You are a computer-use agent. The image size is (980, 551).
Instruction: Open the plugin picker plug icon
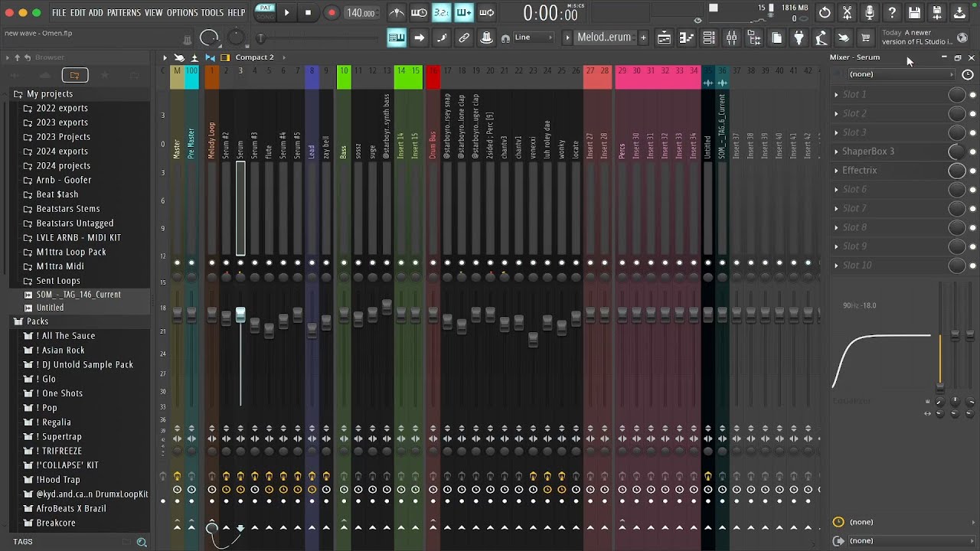799,37
